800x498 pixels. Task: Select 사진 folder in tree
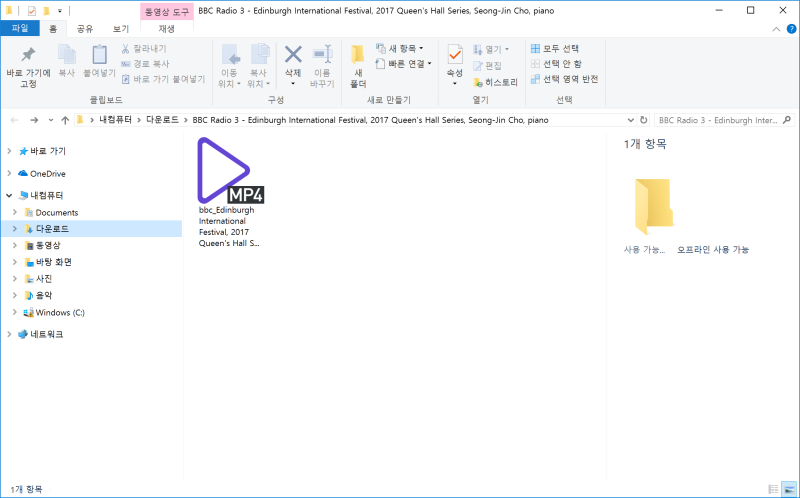(38, 279)
